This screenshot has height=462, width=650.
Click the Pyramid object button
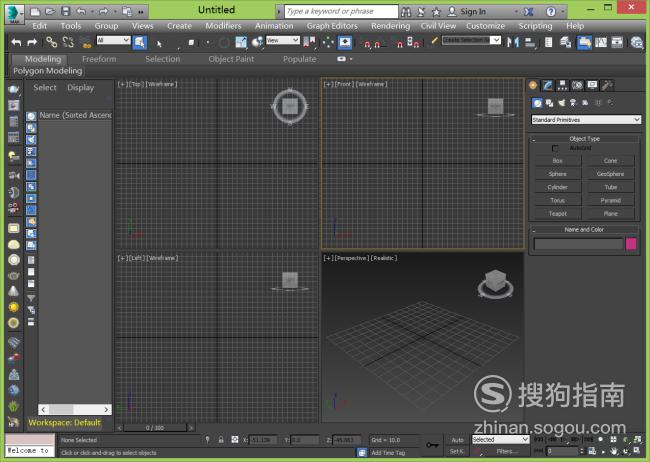[610, 200]
